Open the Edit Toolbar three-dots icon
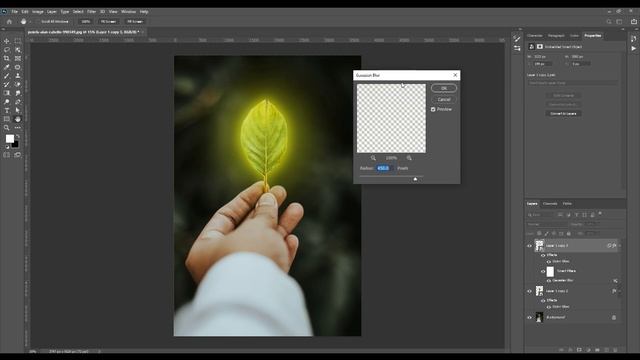 click(x=18, y=128)
